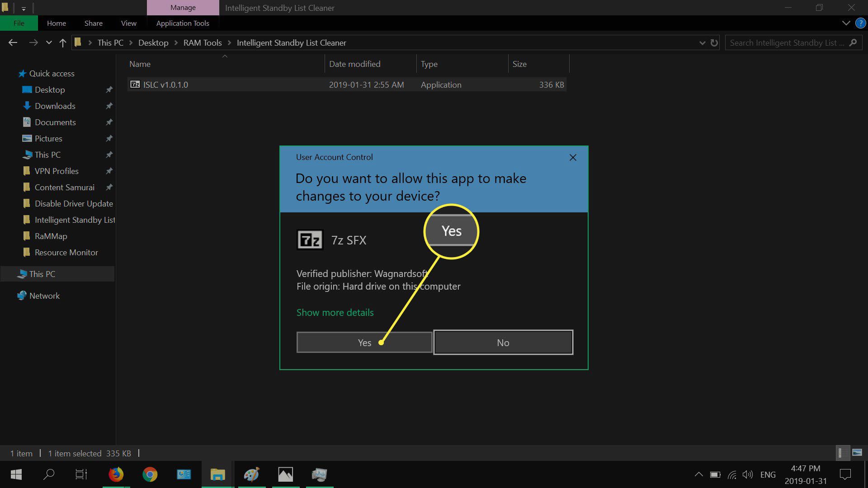
Task: Click RAM Tools in address breadcrumb
Action: click(x=203, y=42)
